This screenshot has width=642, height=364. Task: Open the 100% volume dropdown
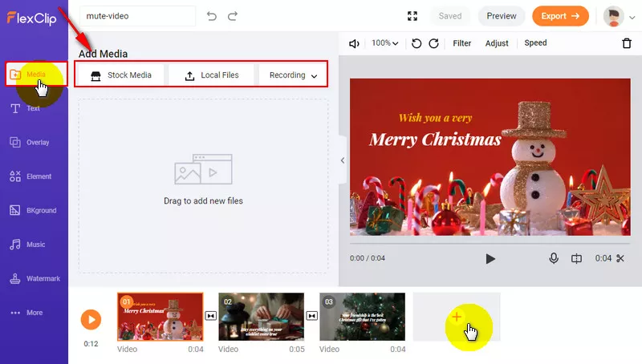coord(384,43)
